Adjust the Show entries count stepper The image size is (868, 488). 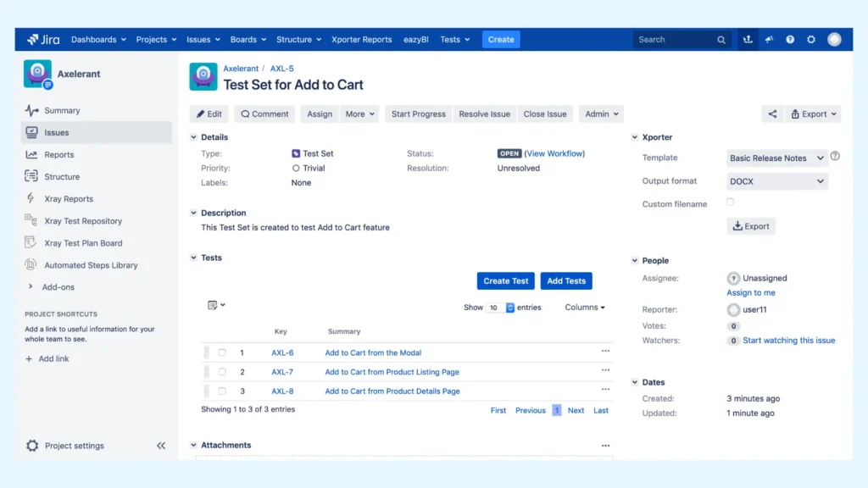click(509, 308)
